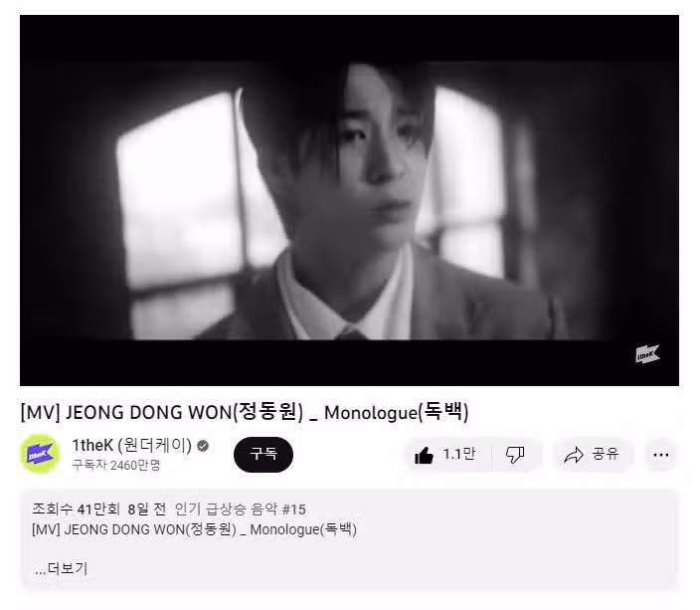
Task: Click the thumbs-up like icon
Action: click(x=424, y=456)
